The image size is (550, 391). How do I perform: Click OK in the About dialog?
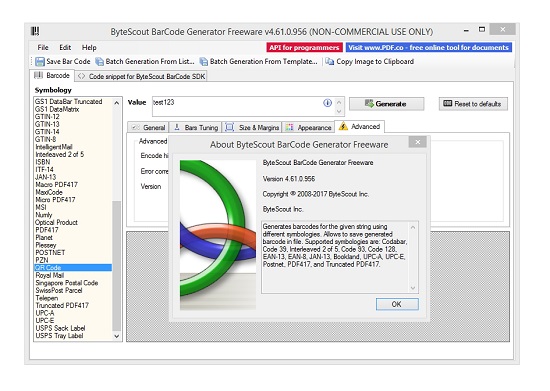coord(397,304)
